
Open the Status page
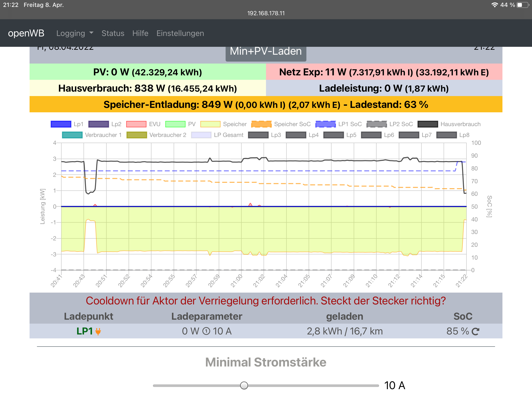(113, 33)
